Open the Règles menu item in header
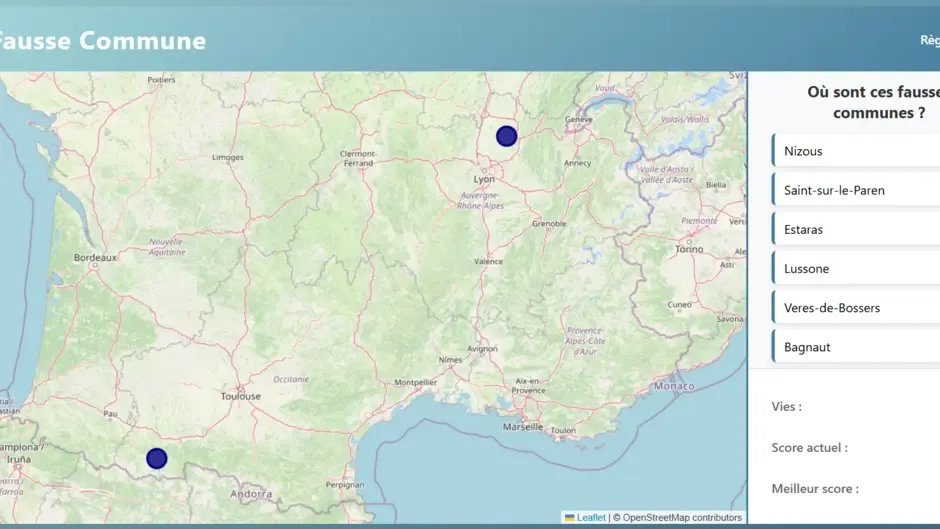The width and height of the screenshot is (940, 529). coord(930,40)
